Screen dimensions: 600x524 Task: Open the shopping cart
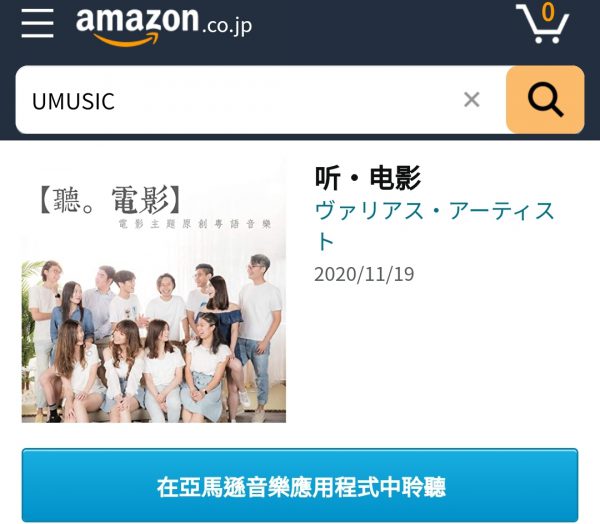543,23
